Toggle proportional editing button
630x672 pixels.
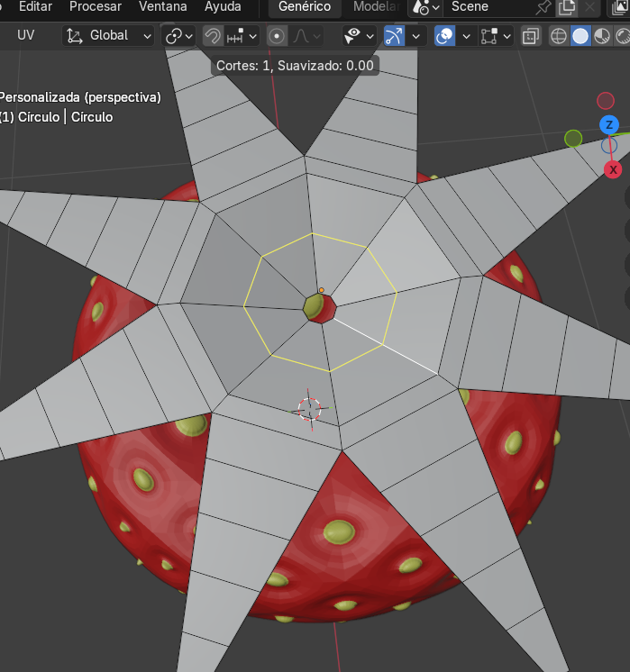pyautogui.click(x=278, y=36)
